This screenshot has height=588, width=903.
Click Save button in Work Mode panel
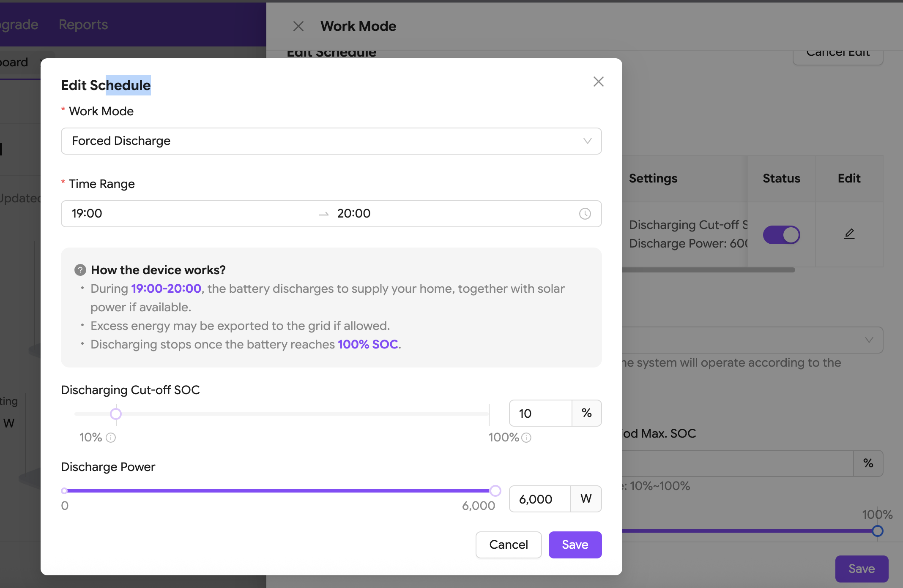(862, 569)
